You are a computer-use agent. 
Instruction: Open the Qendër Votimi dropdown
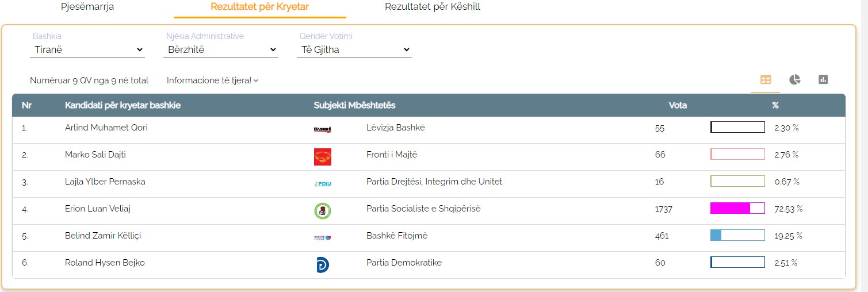click(x=355, y=50)
